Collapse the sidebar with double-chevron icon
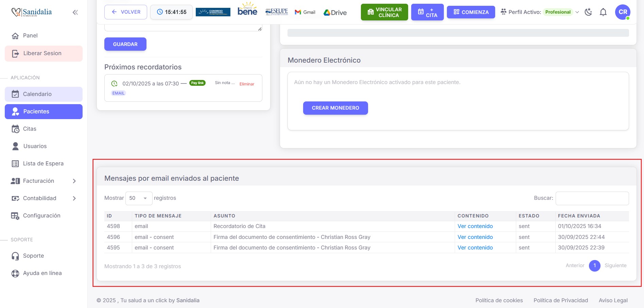The width and height of the screenshot is (644, 308). [x=75, y=13]
